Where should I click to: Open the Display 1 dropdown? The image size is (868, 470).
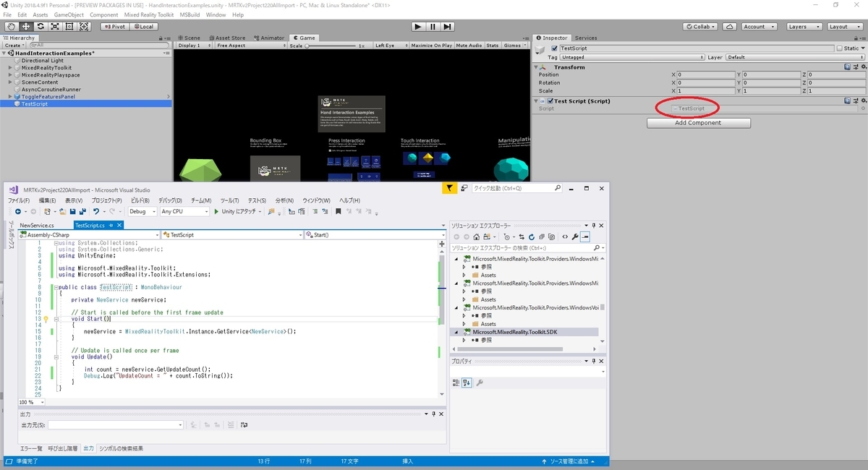click(195, 46)
